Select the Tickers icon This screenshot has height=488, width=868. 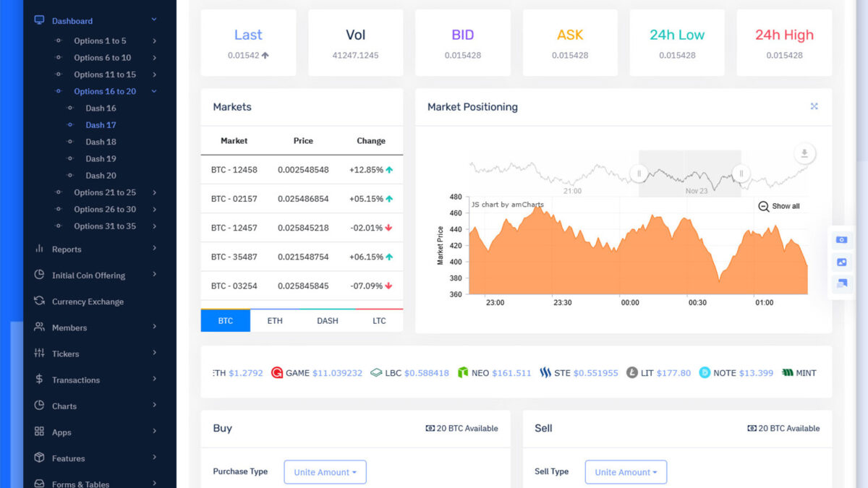38,354
